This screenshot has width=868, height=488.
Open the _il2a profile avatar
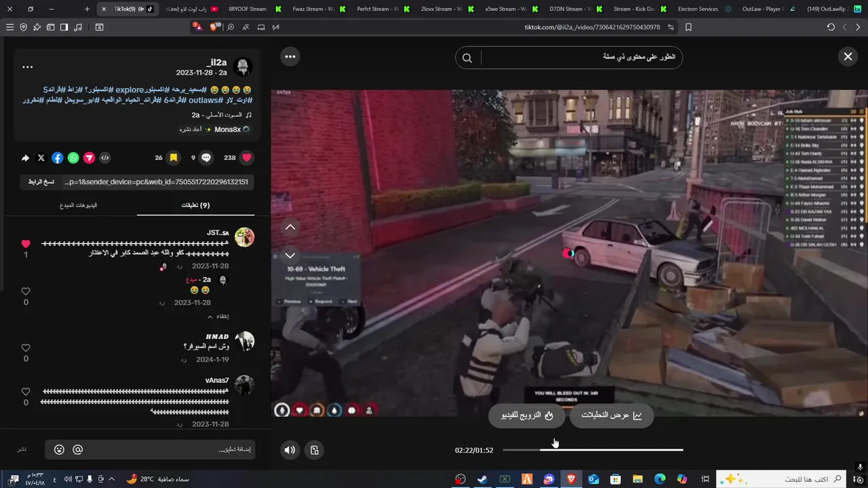243,66
